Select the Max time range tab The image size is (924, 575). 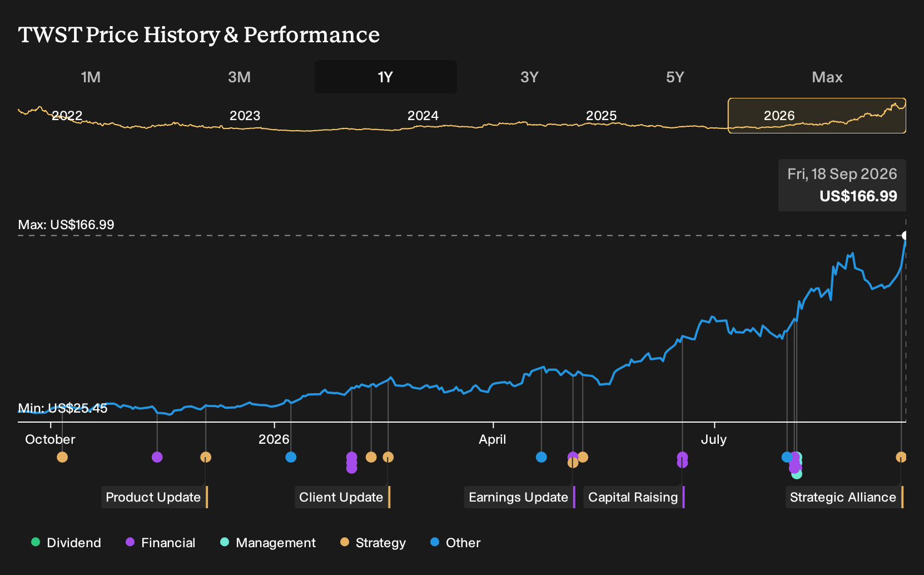tap(827, 77)
